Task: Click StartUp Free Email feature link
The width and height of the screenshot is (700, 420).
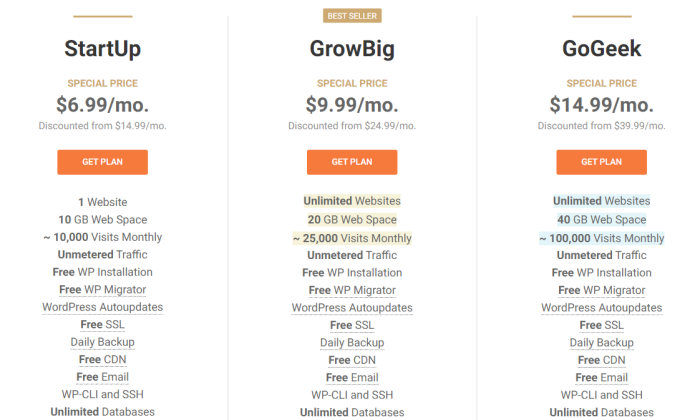Action: click(x=103, y=377)
